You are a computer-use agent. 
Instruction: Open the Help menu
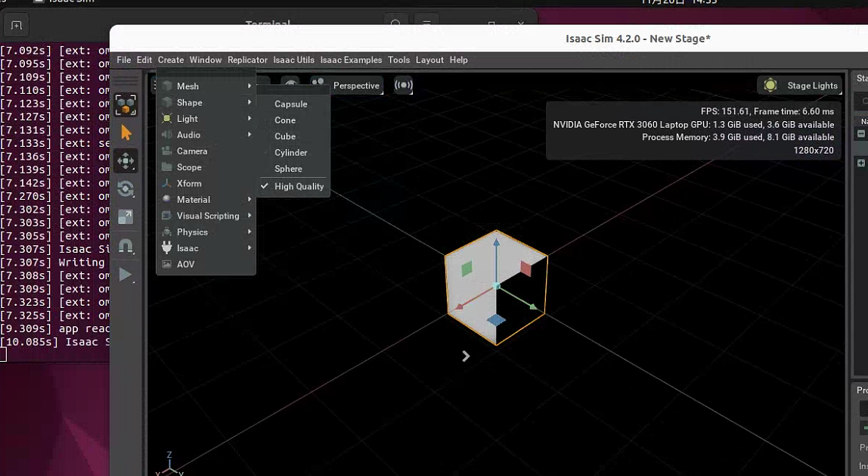click(458, 60)
